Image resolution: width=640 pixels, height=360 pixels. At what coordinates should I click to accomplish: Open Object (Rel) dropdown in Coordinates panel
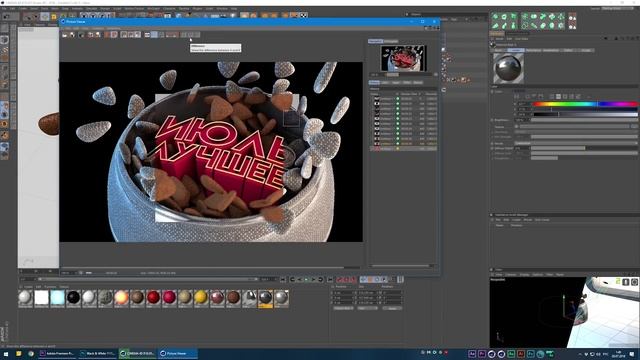(343, 309)
